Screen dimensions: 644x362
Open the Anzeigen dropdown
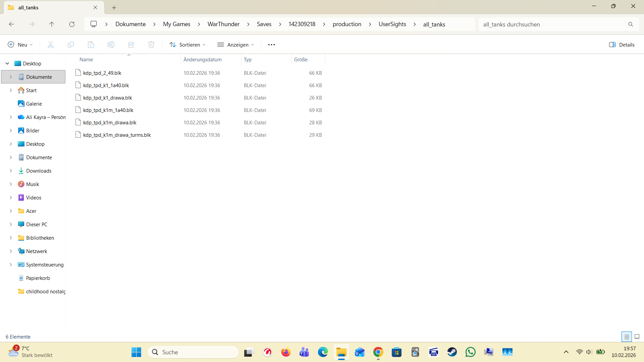(236, 45)
